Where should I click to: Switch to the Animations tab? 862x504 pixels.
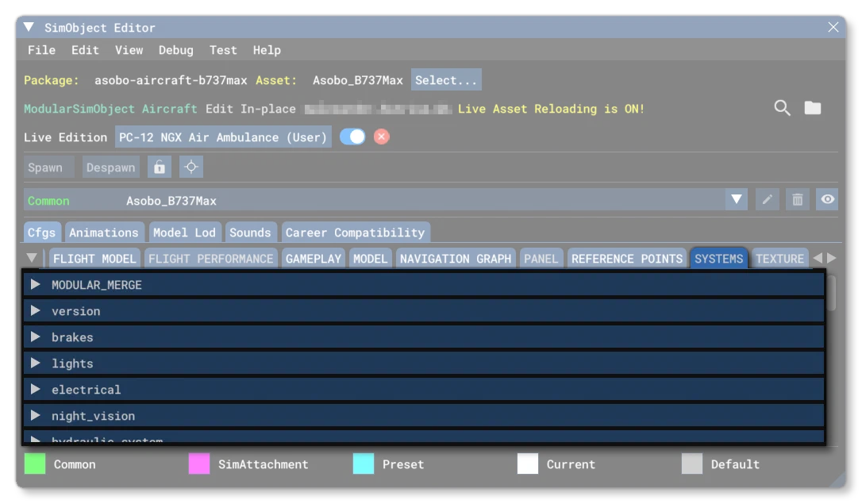tap(104, 233)
